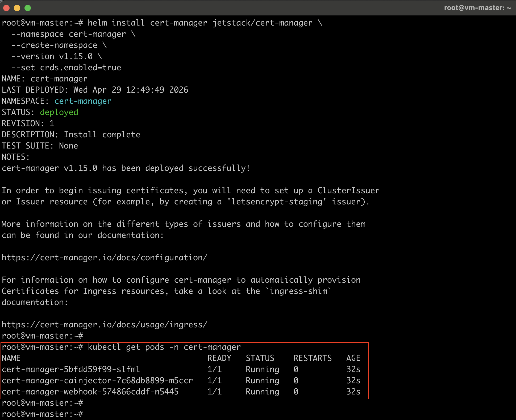Click the green fullscreen window button

pos(28,8)
